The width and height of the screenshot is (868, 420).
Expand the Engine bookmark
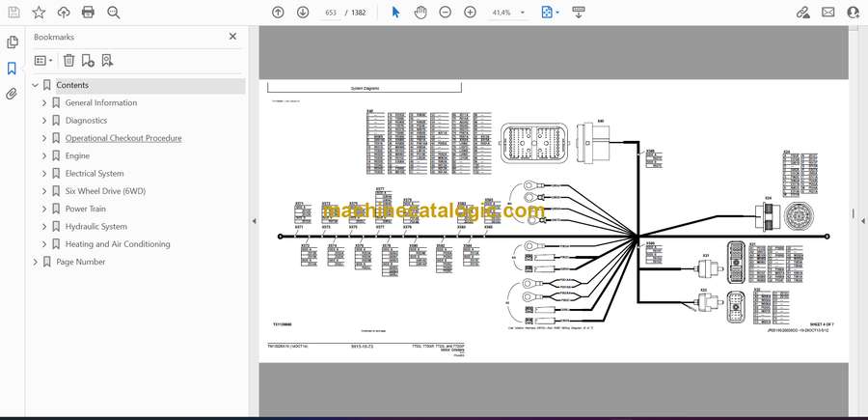point(44,156)
